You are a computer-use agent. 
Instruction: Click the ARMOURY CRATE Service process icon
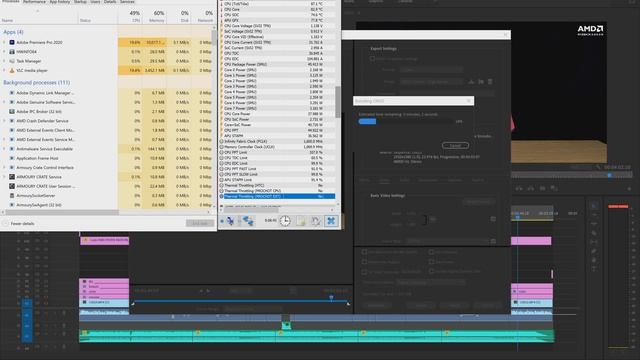pyautogui.click(x=12, y=177)
